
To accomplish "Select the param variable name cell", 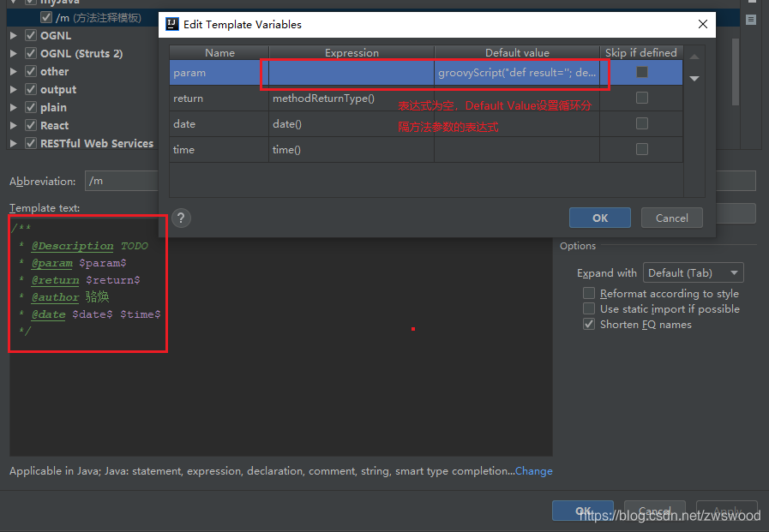I will coord(219,73).
